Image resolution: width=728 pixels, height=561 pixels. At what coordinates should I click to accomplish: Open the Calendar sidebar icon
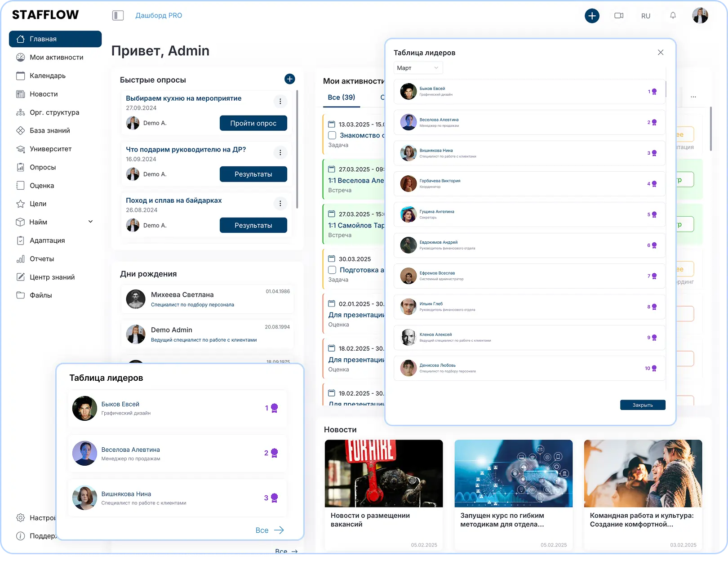[21, 76]
